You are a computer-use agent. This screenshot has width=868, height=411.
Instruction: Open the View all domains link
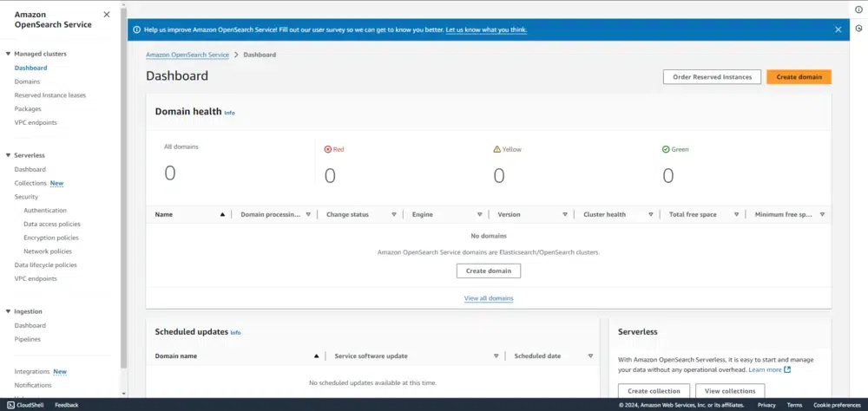(x=488, y=298)
